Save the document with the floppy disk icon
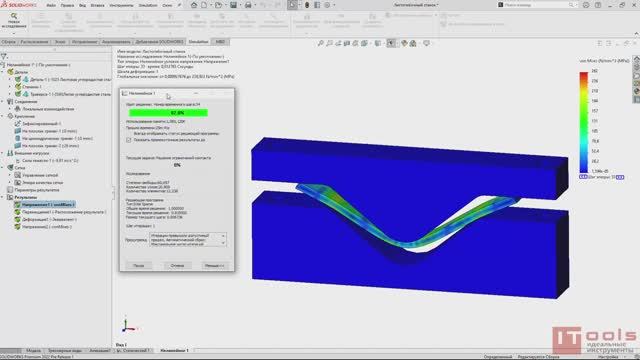The image size is (640, 360). (233, 5)
